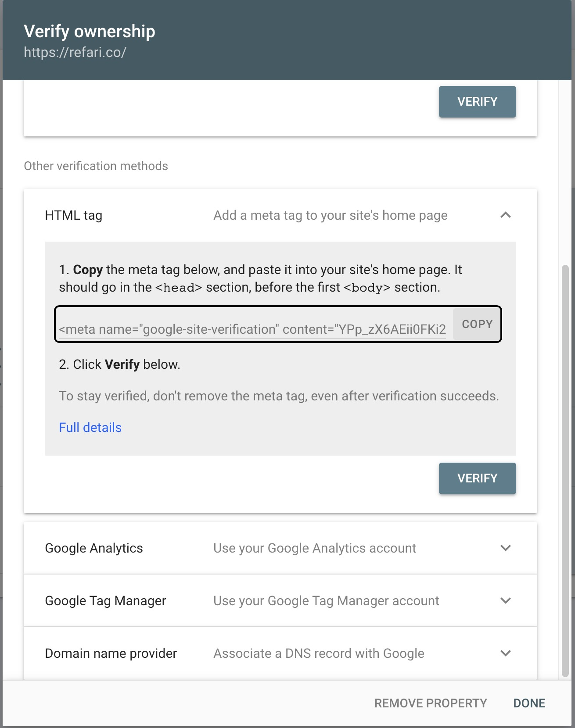Viewport: 575px width, 728px height.
Task: Expand the Domain name provider chevron
Action: [506, 653]
